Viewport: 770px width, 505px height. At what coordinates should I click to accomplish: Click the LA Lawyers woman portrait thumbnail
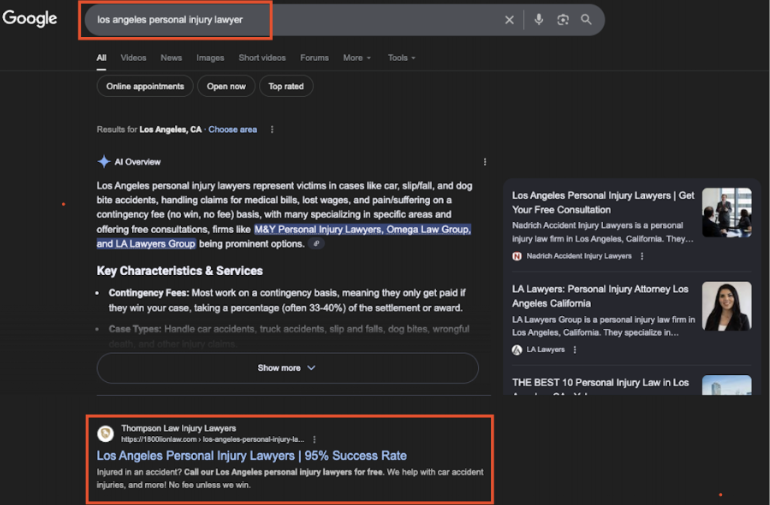click(727, 306)
